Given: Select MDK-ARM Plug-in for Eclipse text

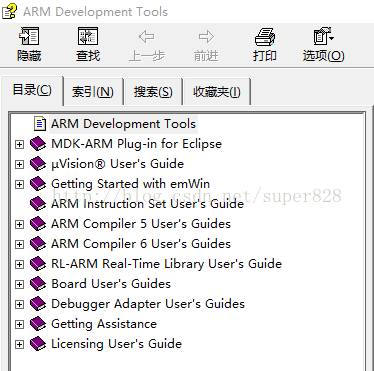Looking at the screenshot, I should pyautogui.click(x=136, y=144).
